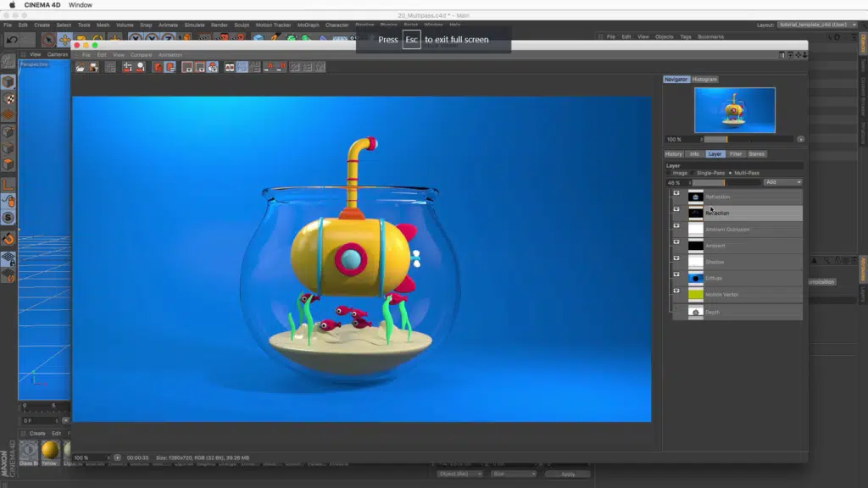Open the Tags menu in Object manager
The height and width of the screenshot is (488, 868).
(x=685, y=37)
